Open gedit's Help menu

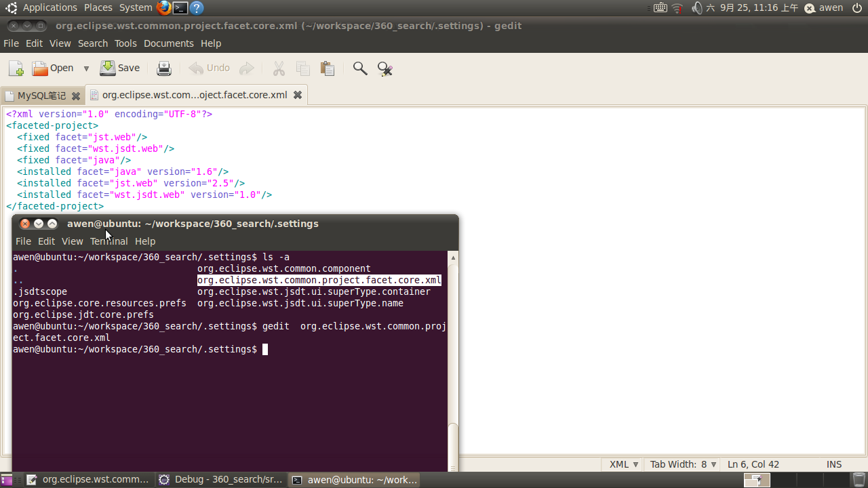(x=211, y=43)
